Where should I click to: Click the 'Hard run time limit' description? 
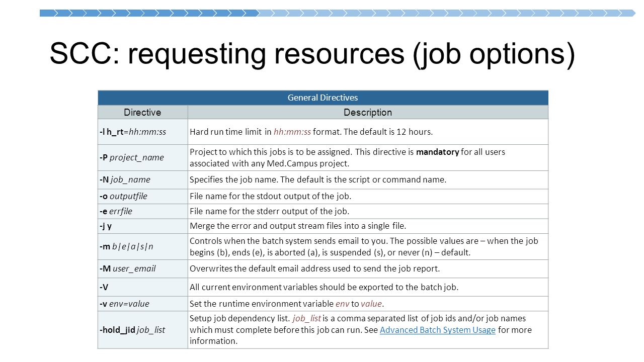click(x=368, y=132)
